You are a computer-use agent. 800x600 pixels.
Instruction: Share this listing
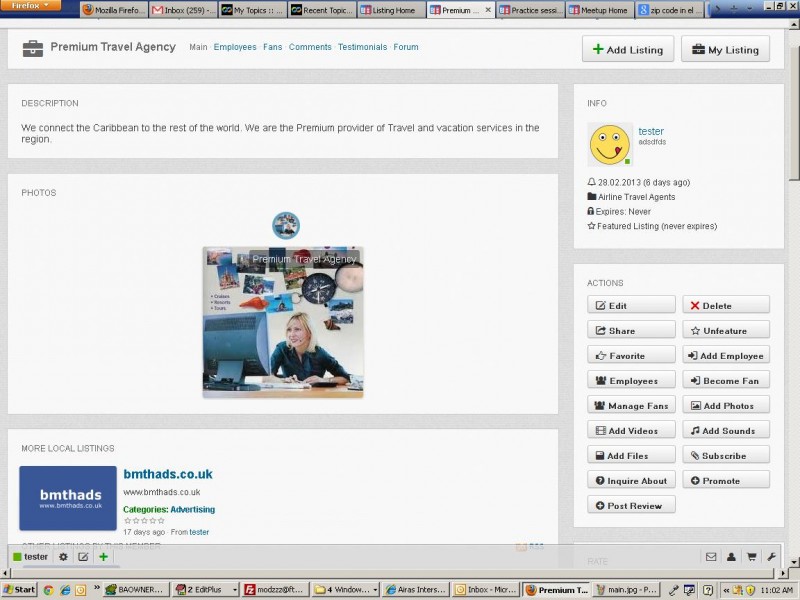click(631, 330)
